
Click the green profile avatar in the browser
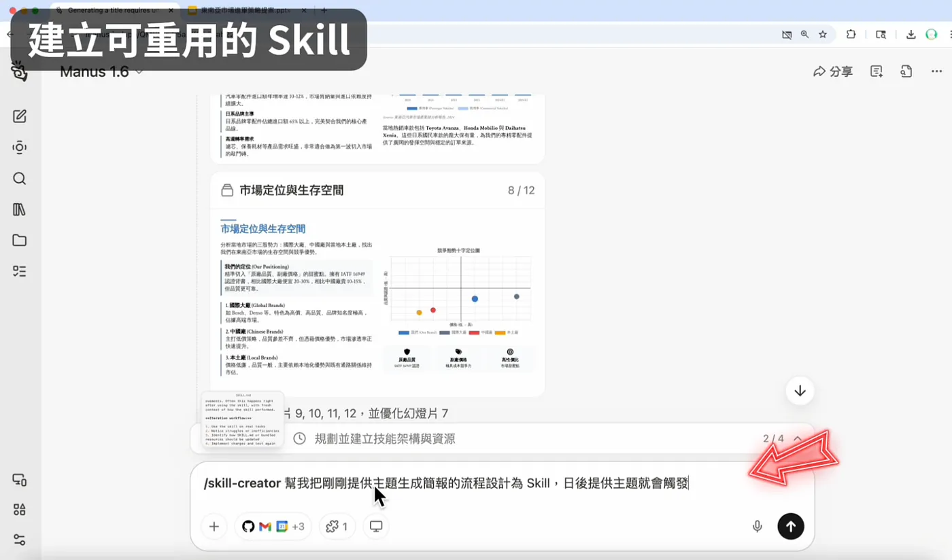tap(932, 35)
